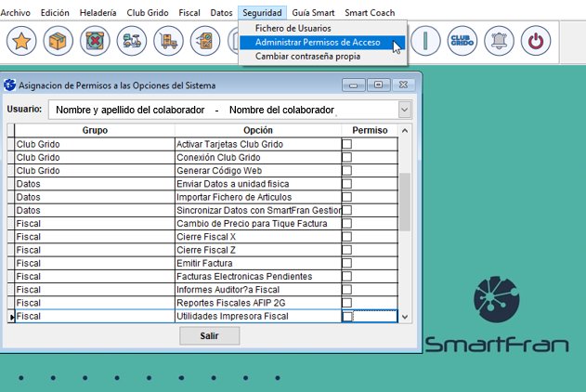
Task: Check the Cierre Fiscal Z permission box
Action: click(x=347, y=250)
